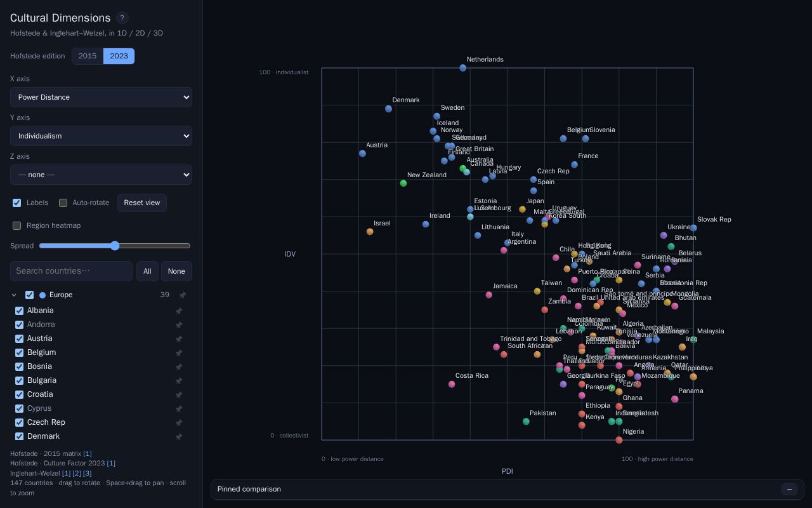Click the Costa Rica data point
This screenshot has height=508, width=812.
[x=452, y=384]
